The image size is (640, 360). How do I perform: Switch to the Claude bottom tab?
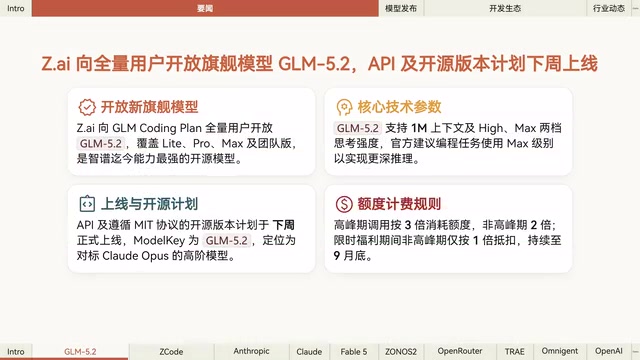[x=309, y=351]
